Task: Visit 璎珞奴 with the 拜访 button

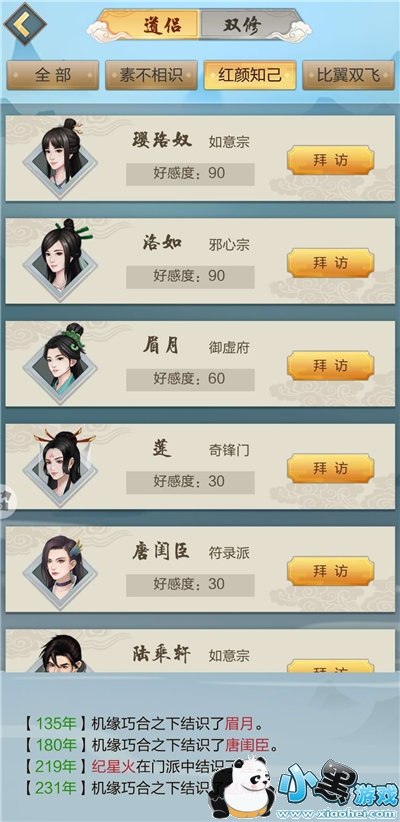Action: [330, 160]
